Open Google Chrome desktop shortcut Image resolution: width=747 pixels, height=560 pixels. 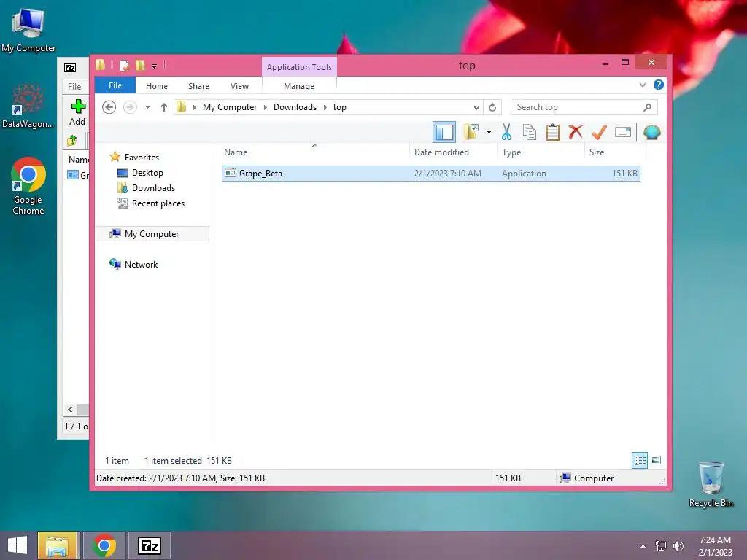pyautogui.click(x=28, y=186)
